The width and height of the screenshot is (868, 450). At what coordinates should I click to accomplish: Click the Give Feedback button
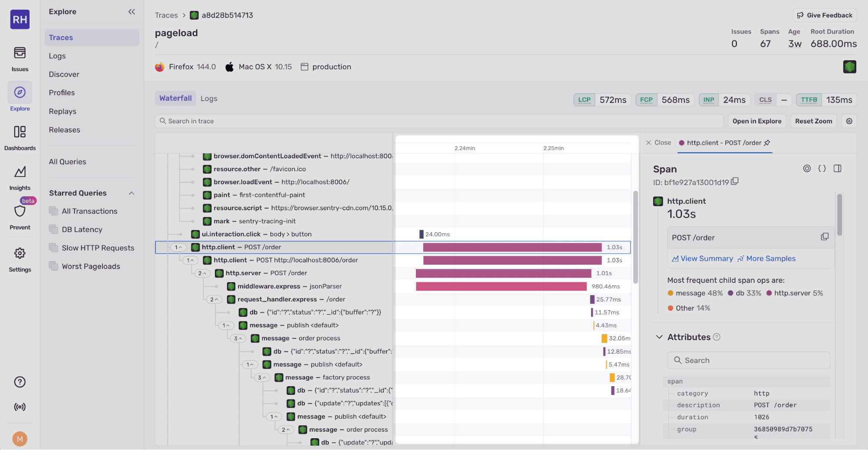click(x=824, y=15)
